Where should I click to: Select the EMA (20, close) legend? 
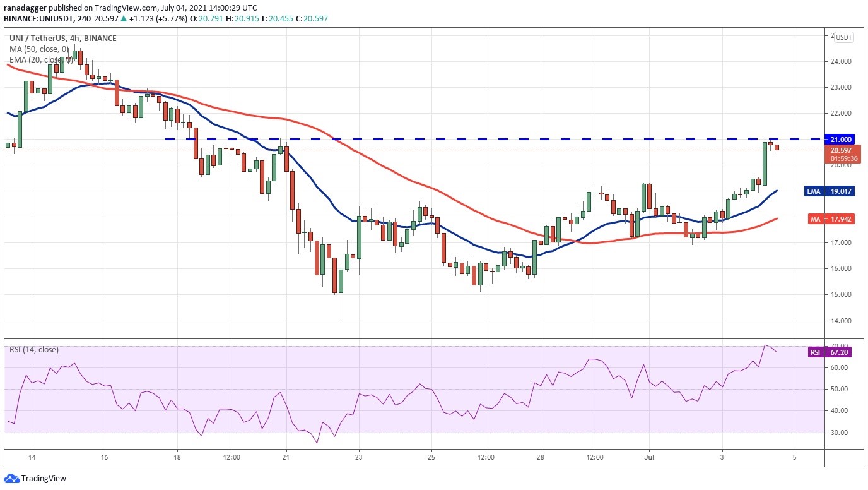click(x=37, y=59)
